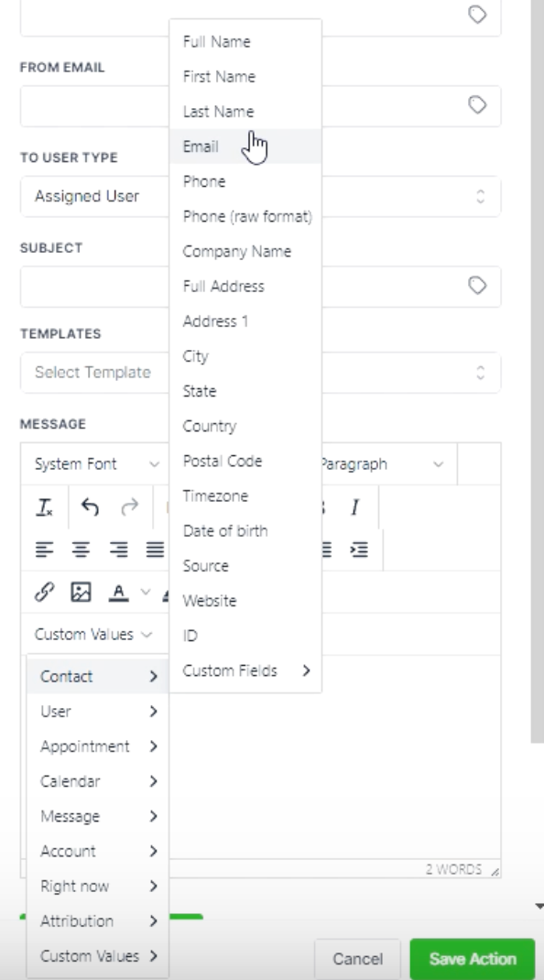Open the Select Template dropdown

tap(261, 373)
